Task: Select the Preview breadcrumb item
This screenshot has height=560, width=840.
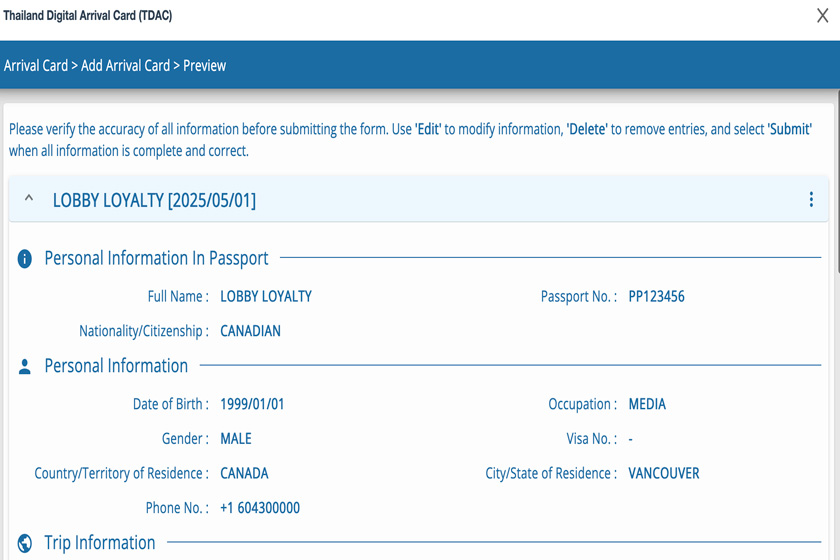Action: (x=205, y=66)
